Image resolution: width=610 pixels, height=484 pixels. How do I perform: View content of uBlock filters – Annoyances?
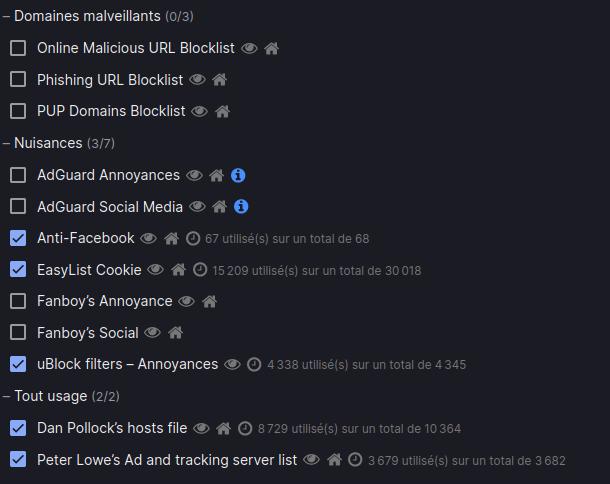coord(232,365)
